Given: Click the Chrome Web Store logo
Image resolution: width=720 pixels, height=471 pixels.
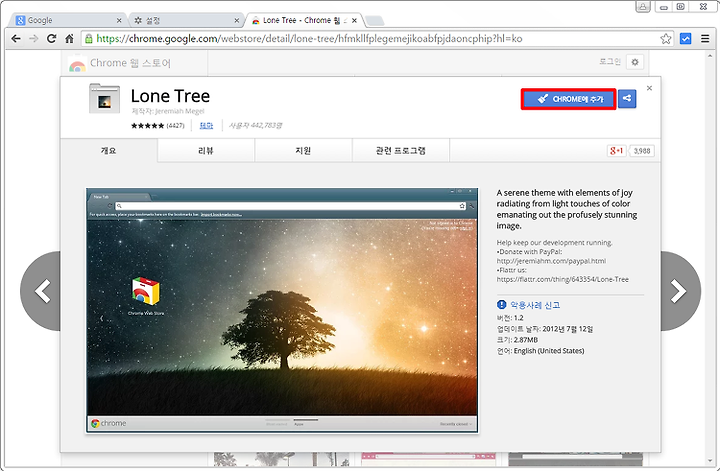Looking at the screenshot, I should click(x=77, y=64).
